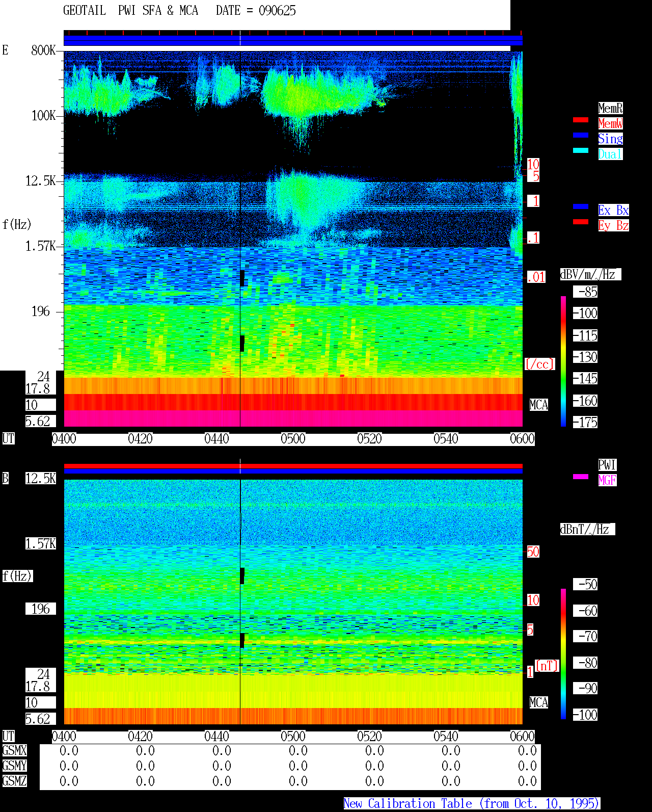
Task: Click the 12.5K label in B panel
Action: point(41,478)
